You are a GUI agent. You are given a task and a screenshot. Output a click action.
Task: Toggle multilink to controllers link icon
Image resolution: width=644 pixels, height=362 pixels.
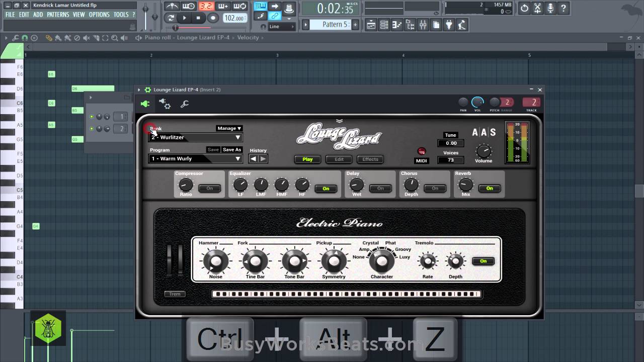pyautogui.click(x=275, y=16)
